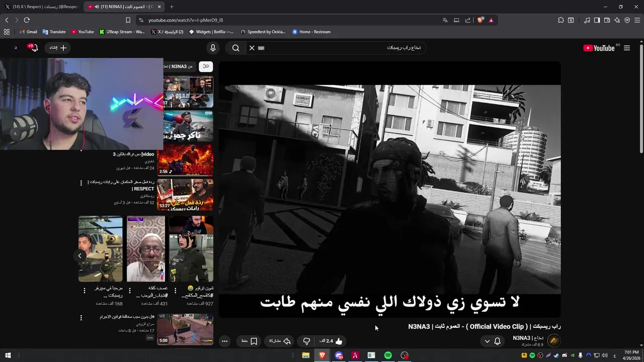Open Discord from the taskbar
Image resolution: width=644 pixels, height=362 pixels.
(339, 355)
